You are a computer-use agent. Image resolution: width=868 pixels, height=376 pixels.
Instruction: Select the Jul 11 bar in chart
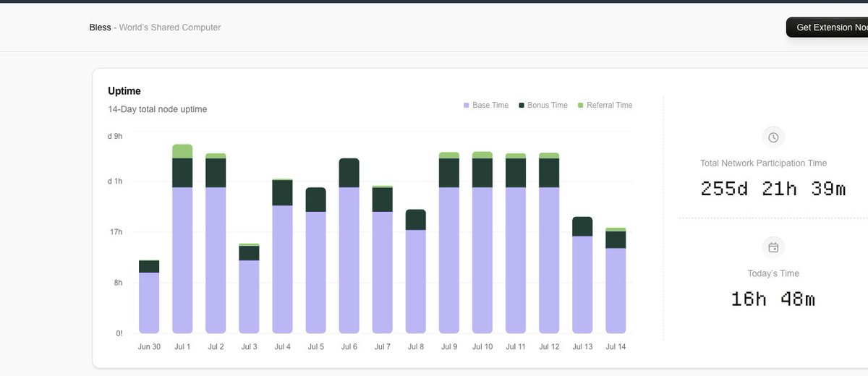[x=515, y=243]
